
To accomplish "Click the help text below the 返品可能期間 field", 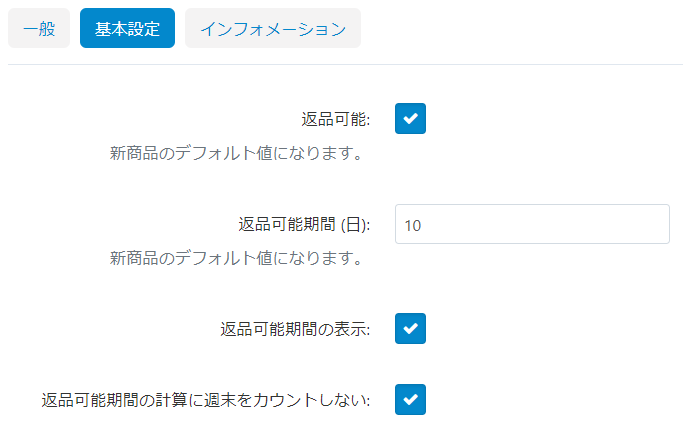I will tap(235, 259).
